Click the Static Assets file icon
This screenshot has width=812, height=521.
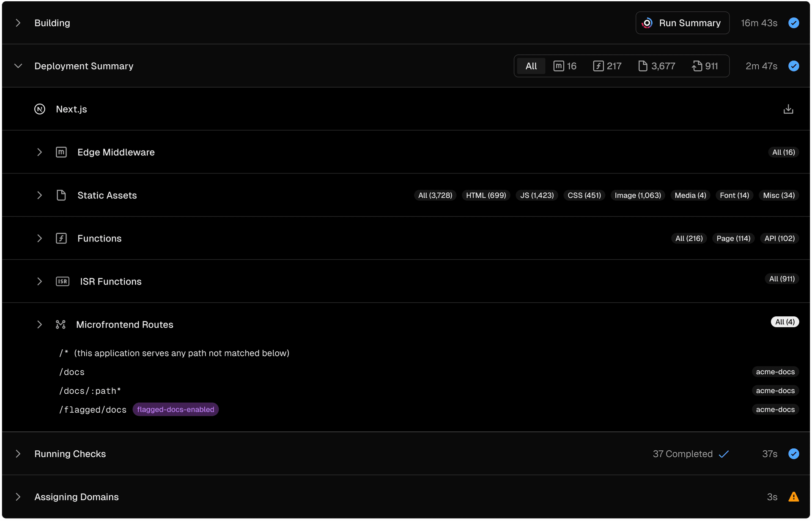(61, 195)
